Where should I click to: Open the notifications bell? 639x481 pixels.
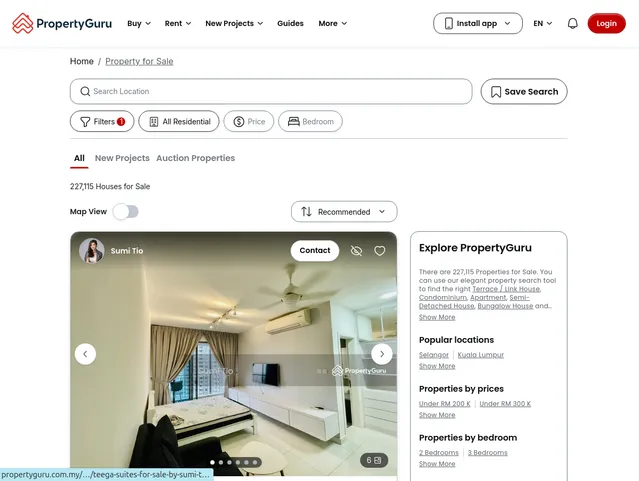[572, 23]
